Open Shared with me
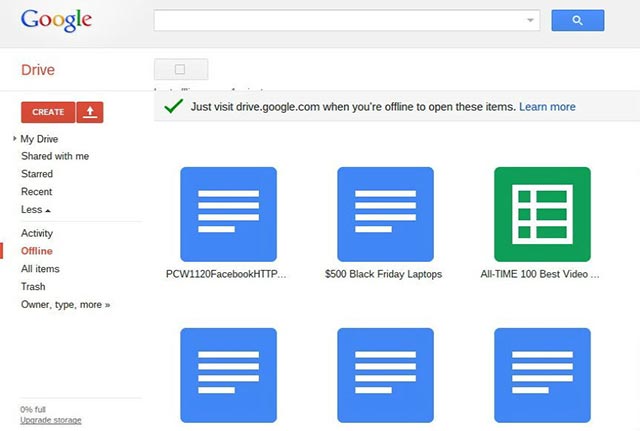This screenshot has width=640, height=431. coord(55,156)
